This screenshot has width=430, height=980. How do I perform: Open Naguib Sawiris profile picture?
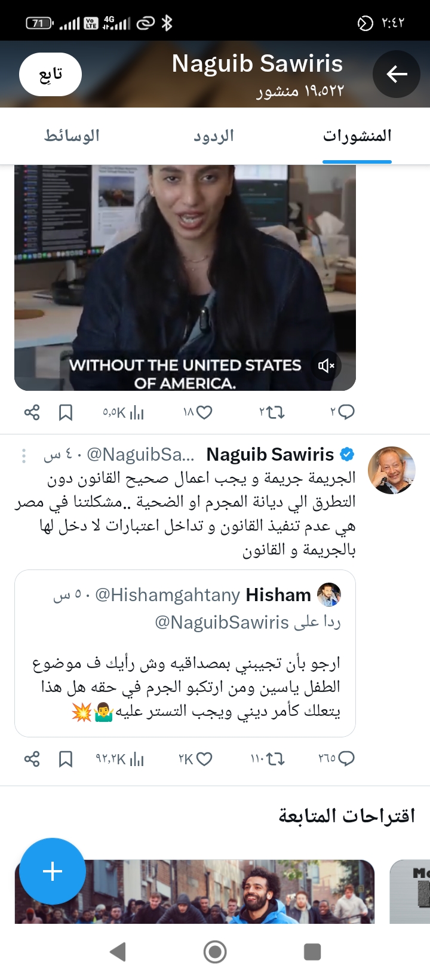tap(392, 470)
